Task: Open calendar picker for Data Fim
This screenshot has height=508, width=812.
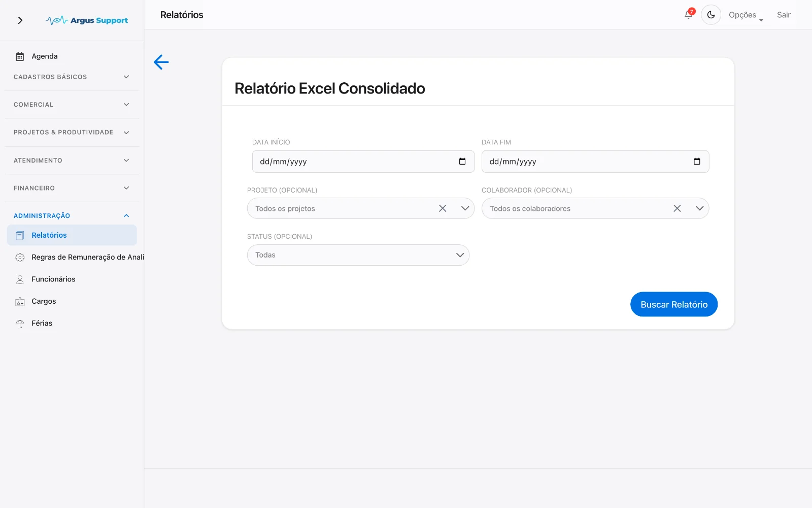Action: tap(697, 162)
